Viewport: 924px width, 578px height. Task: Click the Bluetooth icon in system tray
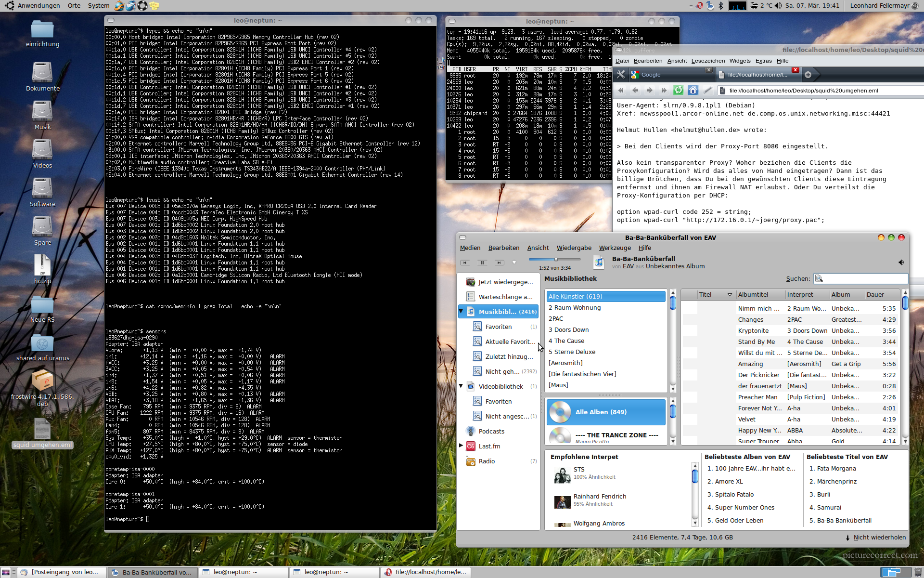[720, 6]
